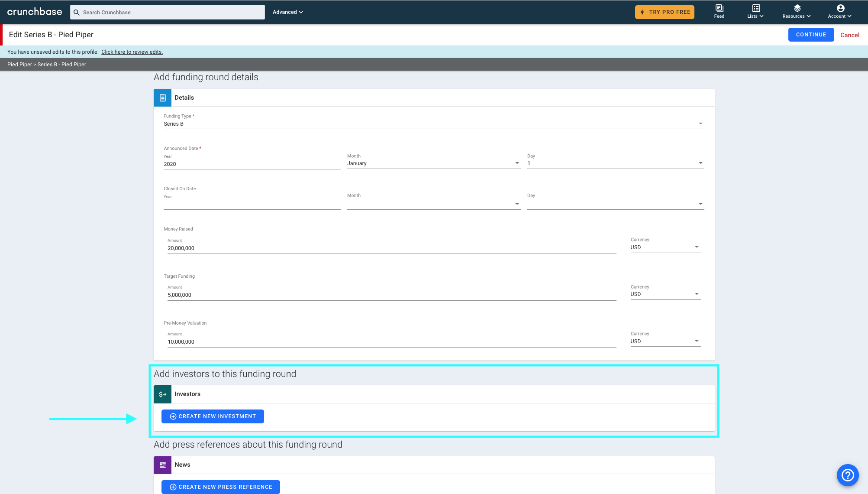Click the Continue button
Viewport: 868px width, 494px height.
click(x=811, y=35)
